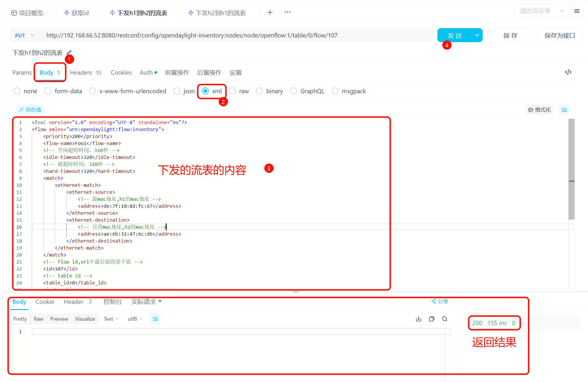Open the 设置 tab
588x382 pixels.
click(x=236, y=73)
